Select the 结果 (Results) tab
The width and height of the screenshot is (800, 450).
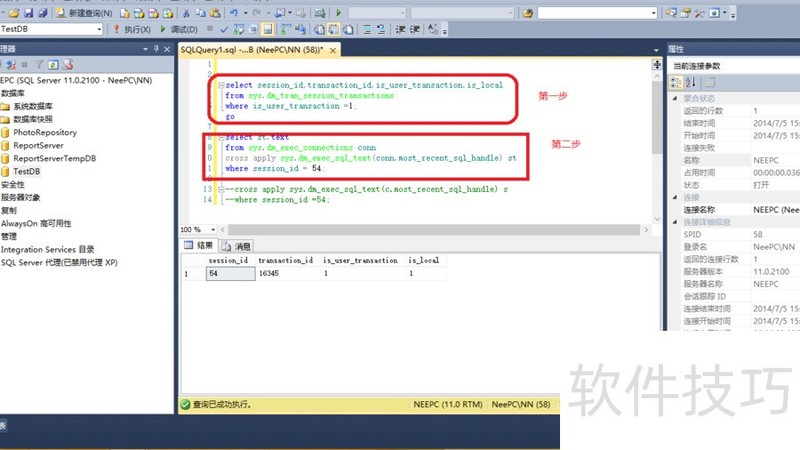tap(198, 245)
